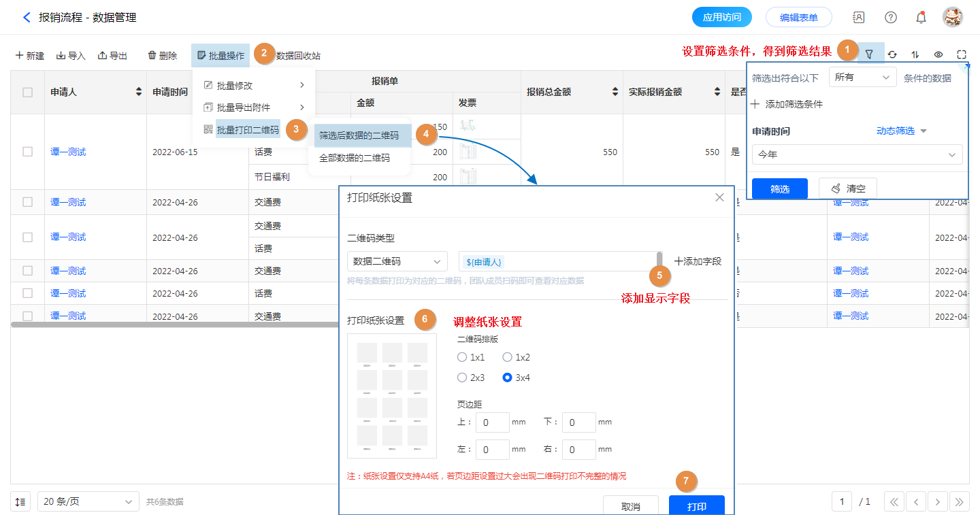Open the sort order icon in toolbar
Image resolution: width=980 pixels, height=515 pixels.
coord(915,54)
